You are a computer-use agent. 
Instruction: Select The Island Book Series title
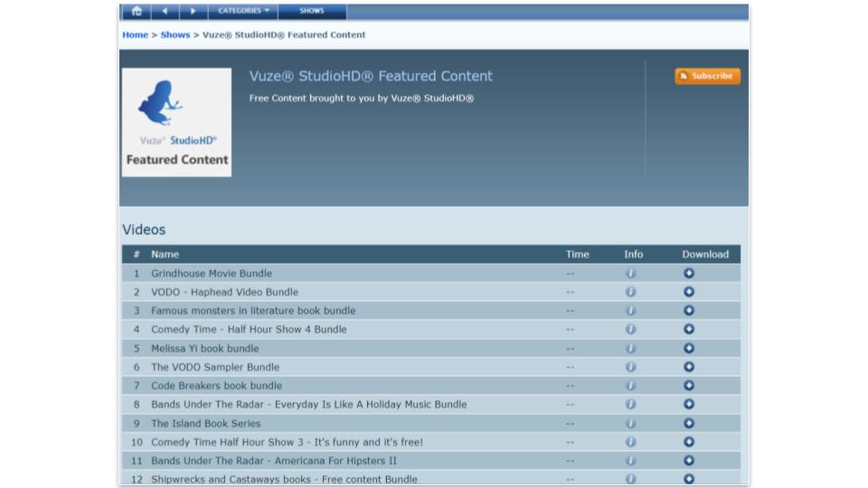click(x=206, y=423)
